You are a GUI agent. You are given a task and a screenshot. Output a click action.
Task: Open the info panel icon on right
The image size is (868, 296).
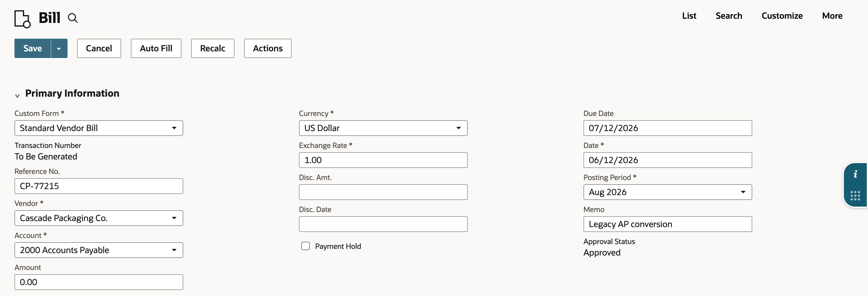click(x=855, y=174)
